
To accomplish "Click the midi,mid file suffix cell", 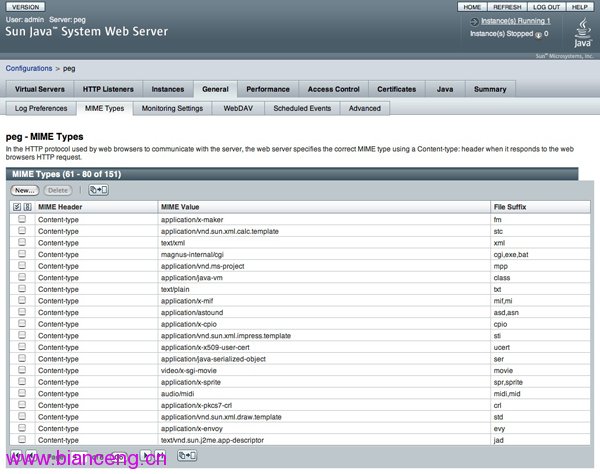I will [540, 393].
